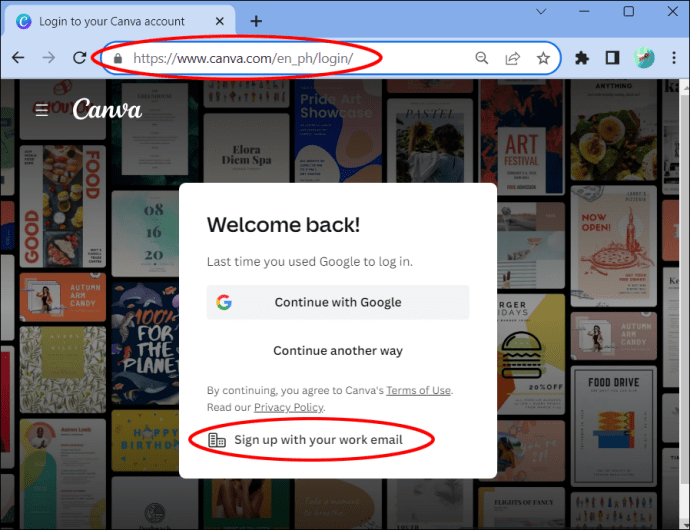
Task: Open the Chrome profile avatar
Action: click(x=644, y=58)
